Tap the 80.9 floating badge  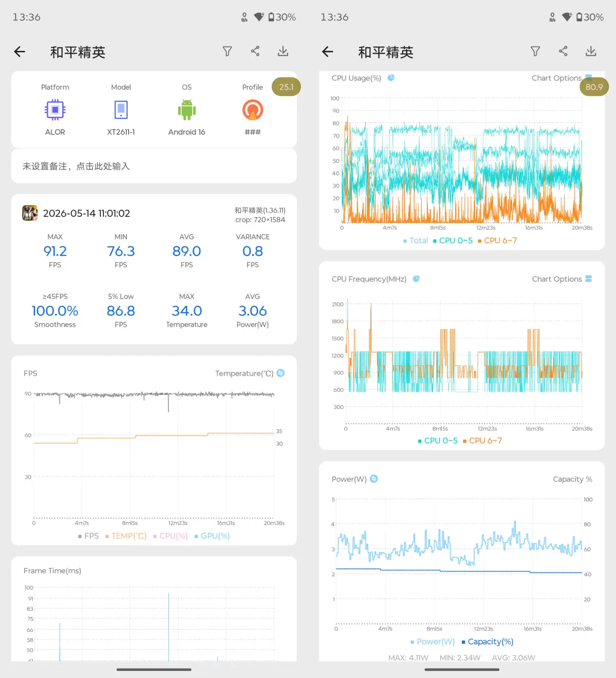click(x=594, y=87)
